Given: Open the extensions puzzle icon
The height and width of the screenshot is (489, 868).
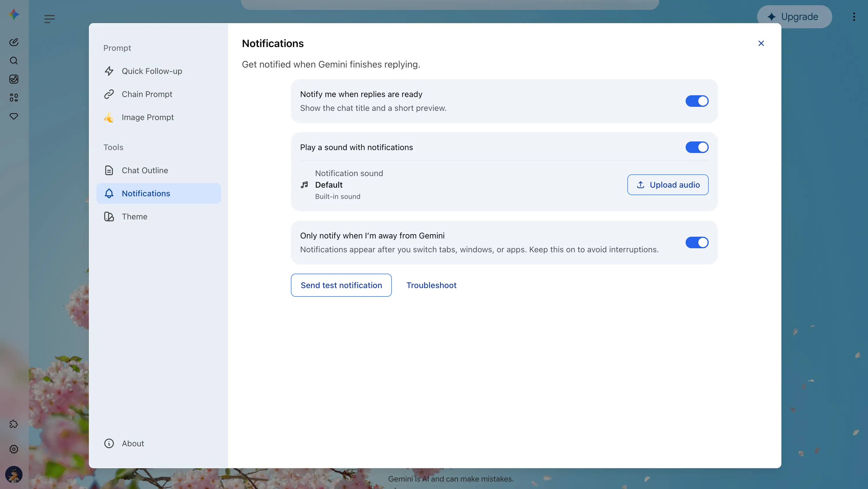Looking at the screenshot, I should pyautogui.click(x=14, y=424).
